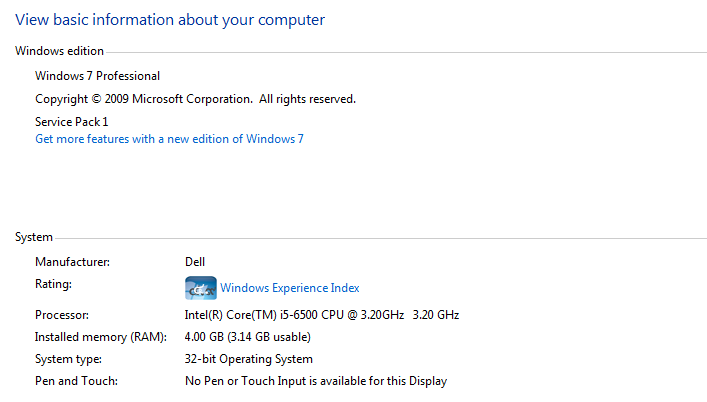This screenshot has width=707, height=402.
Task: Click the Microsoft copyright notice line
Action: coord(196,99)
